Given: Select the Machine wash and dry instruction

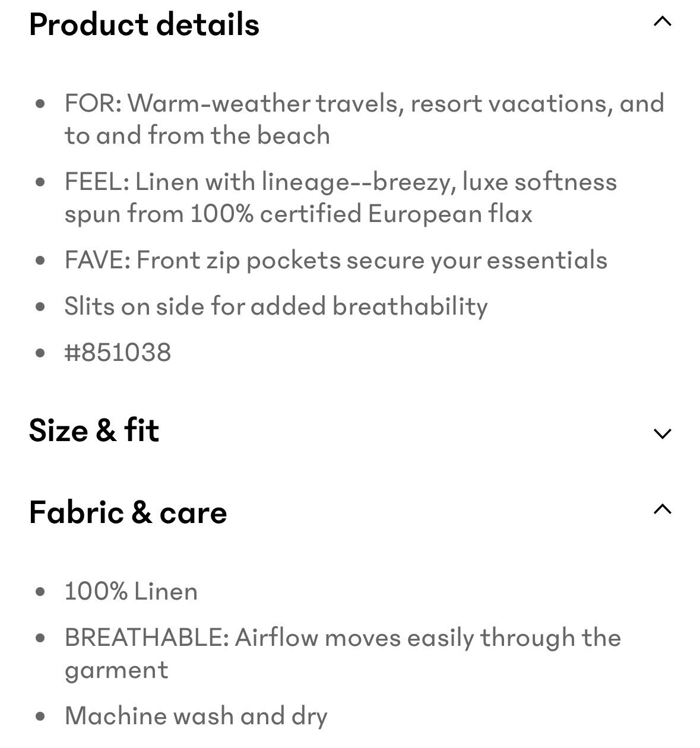Looking at the screenshot, I should pos(196,716).
